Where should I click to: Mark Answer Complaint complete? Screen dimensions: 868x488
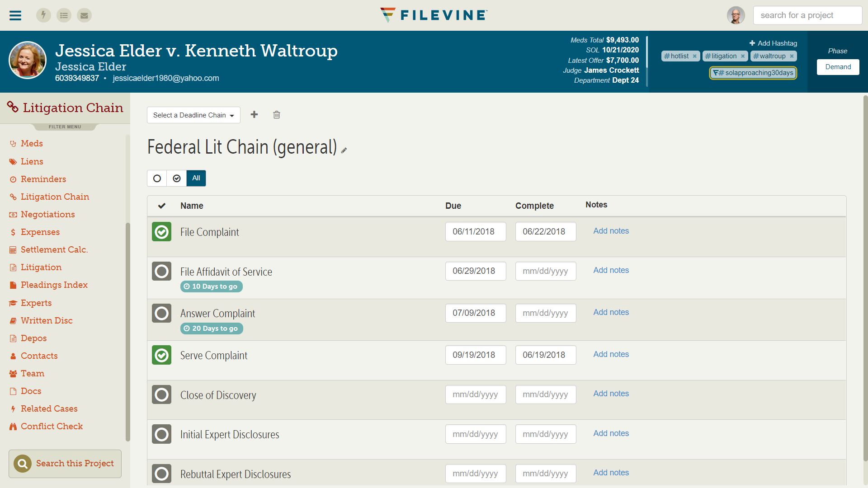(161, 313)
